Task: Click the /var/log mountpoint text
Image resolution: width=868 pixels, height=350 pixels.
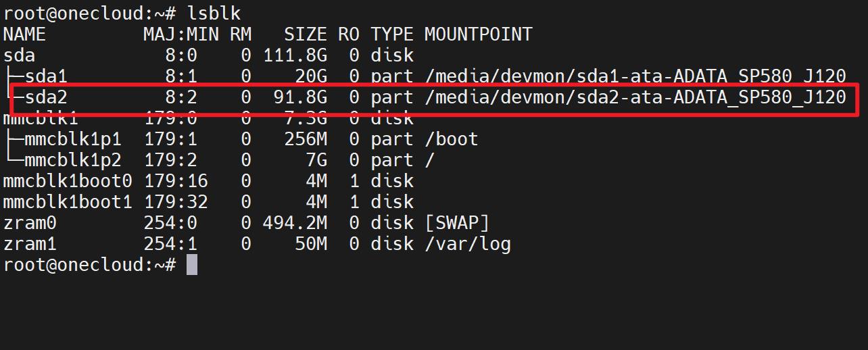Action: [x=467, y=244]
